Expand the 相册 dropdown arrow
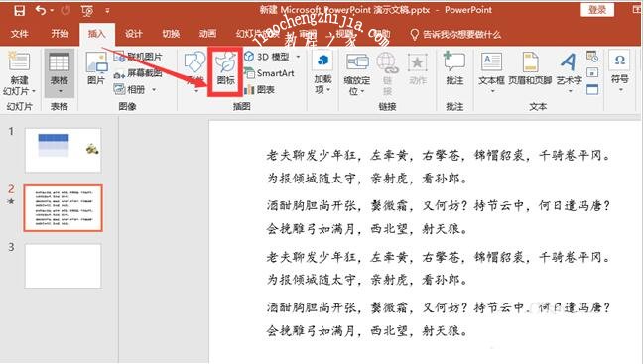644x364 pixels. tap(154, 90)
